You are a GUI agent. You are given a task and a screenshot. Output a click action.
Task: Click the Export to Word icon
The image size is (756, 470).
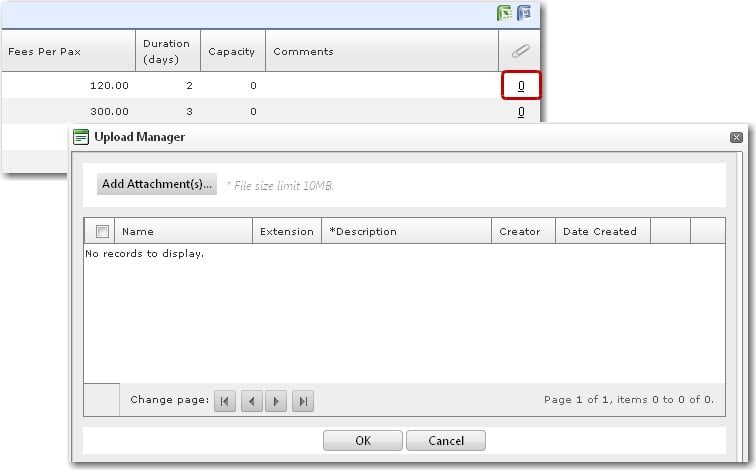tap(523, 14)
